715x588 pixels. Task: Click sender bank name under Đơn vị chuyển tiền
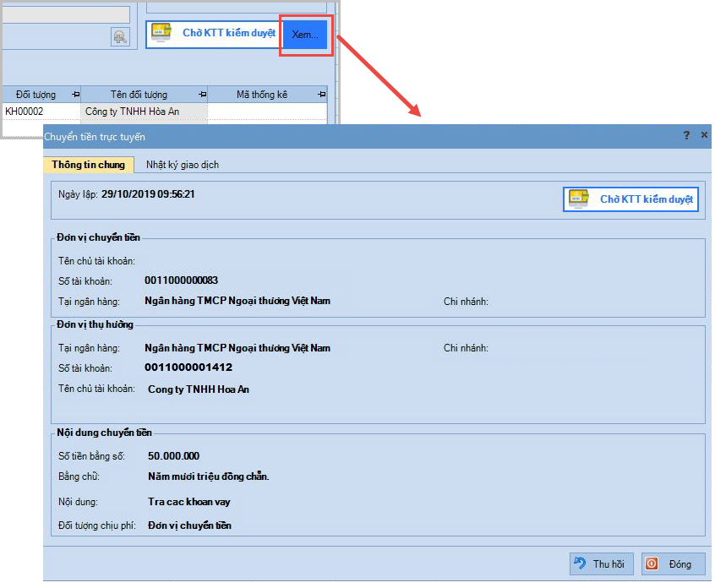pyautogui.click(x=237, y=301)
